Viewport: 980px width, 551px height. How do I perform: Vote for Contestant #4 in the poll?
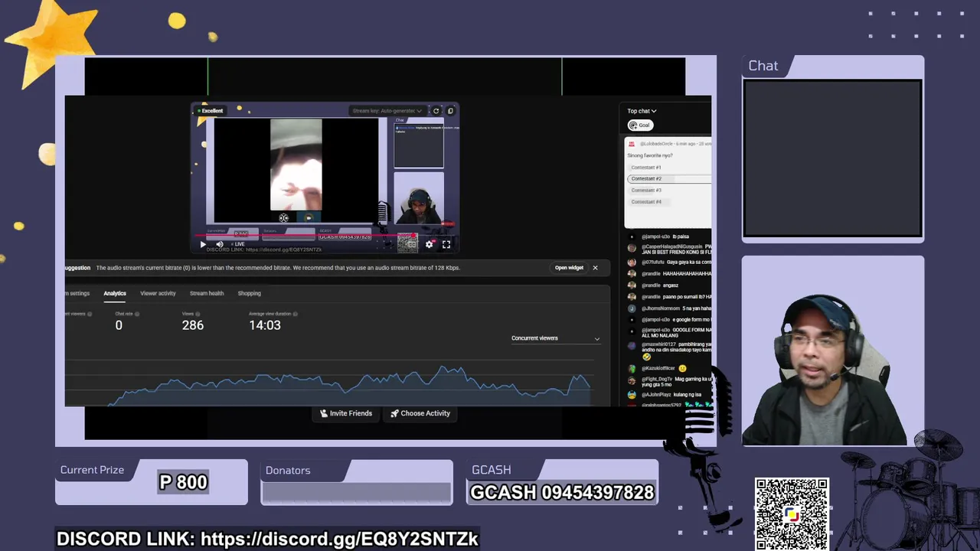668,202
